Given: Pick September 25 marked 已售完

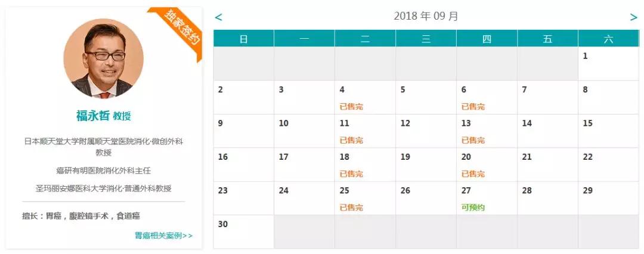Looking at the screenshot, I should coord(365,198).
